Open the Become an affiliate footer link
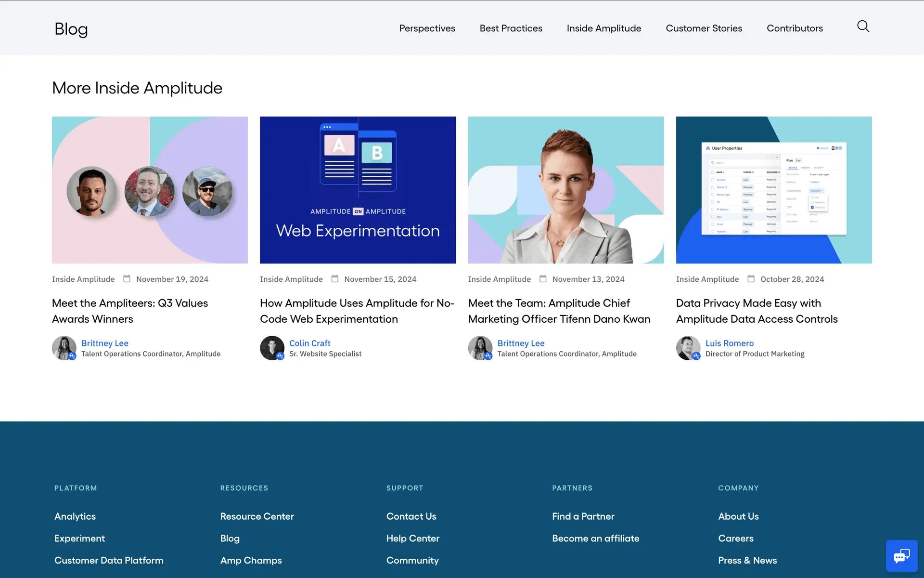924x578 pixels. (595, 539)
